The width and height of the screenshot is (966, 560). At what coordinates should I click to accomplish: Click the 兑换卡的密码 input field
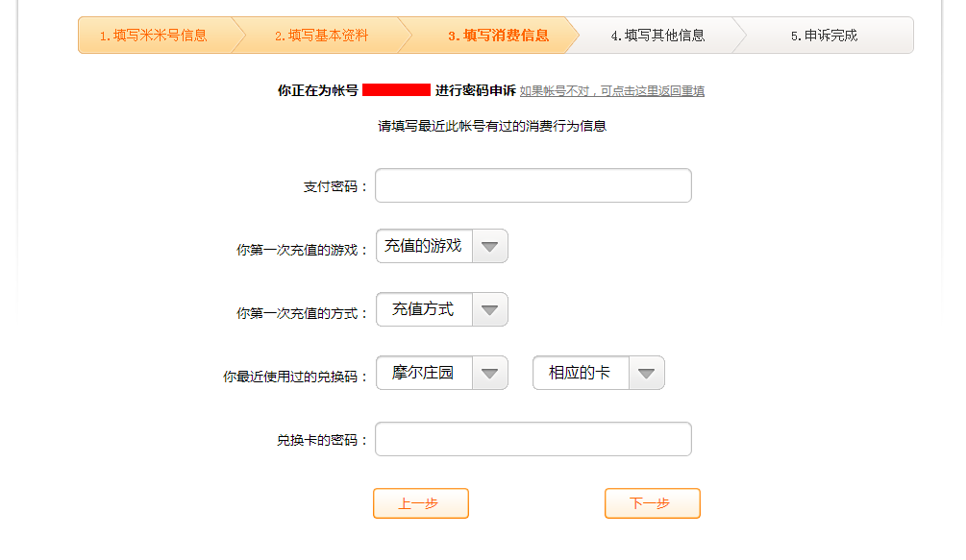(533, 439)
